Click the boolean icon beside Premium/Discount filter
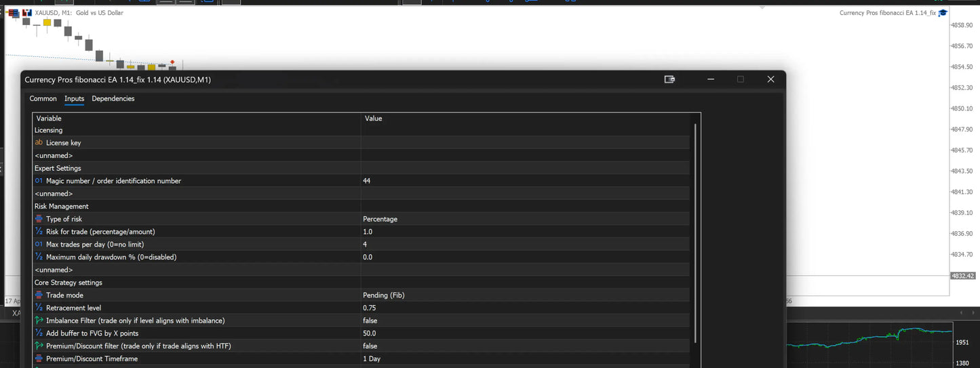The image size is (980, 368). (x=39, y=346)
